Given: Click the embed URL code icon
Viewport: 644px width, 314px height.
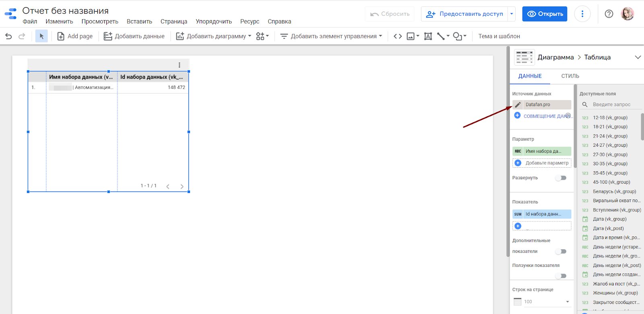Looking at the screenshot, I should pos(398,36).
